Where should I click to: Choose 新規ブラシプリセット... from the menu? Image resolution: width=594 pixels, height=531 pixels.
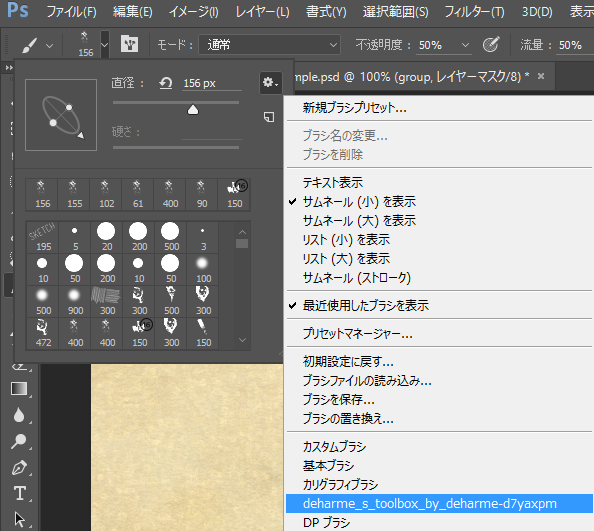[x=439, y=108]
